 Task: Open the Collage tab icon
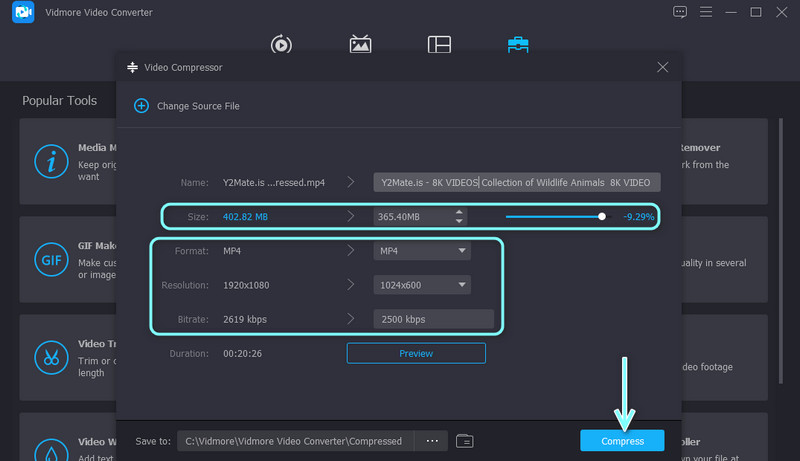pyautogui.click(x=439, y=44)
